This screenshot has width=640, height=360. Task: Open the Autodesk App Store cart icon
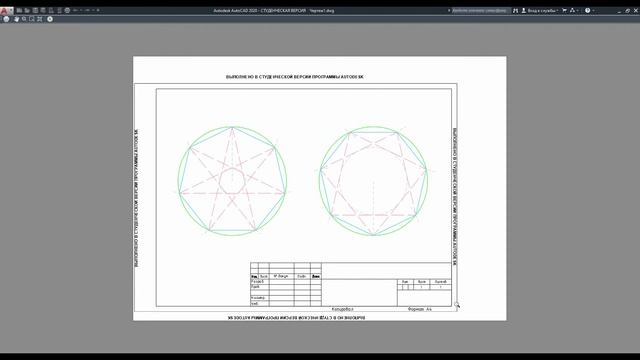pyautogui.click(x=564, y=10)
